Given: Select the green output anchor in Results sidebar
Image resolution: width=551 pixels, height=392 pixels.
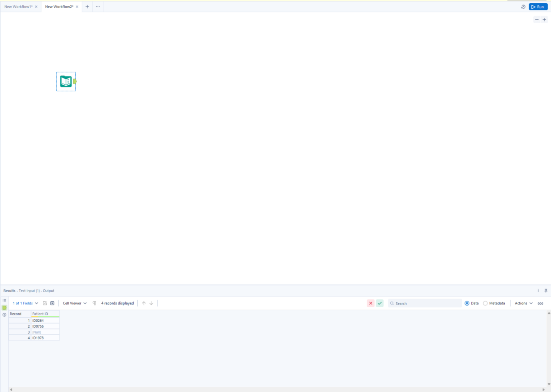Looking at the screenshot, I should pos(4,308).
